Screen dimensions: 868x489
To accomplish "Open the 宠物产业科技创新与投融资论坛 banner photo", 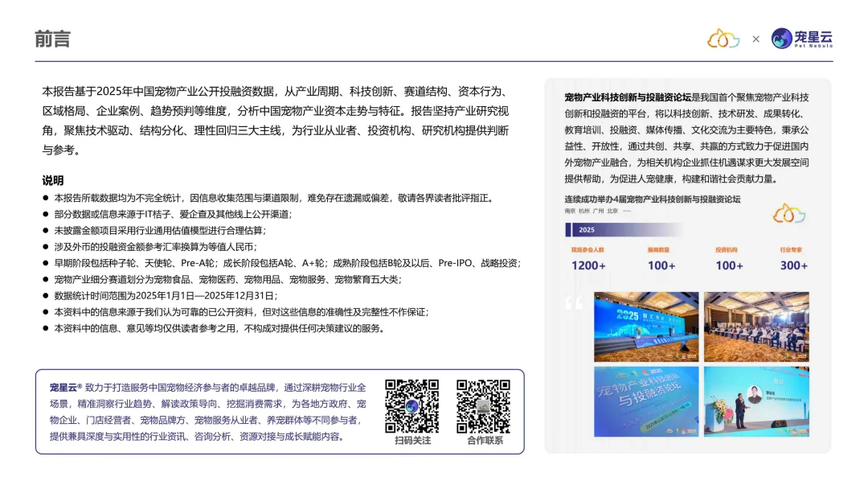I will [646, 401].
